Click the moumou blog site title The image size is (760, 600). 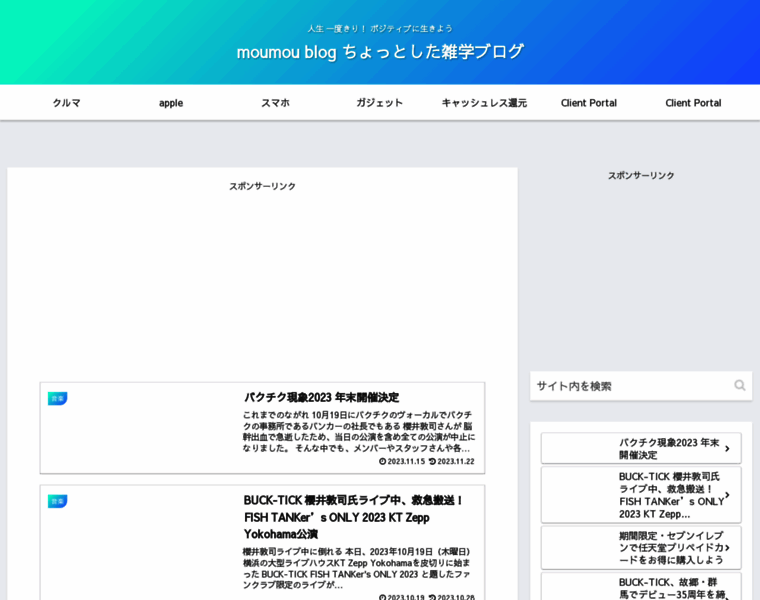(380, 51)
